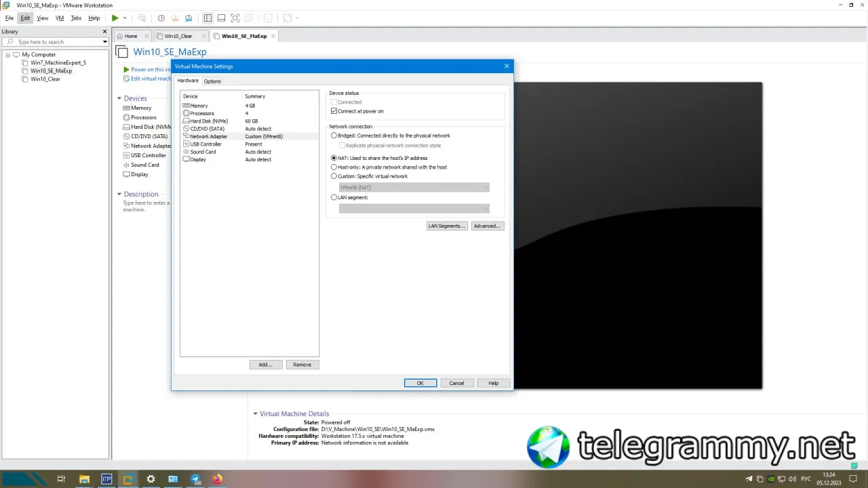Close the Library panel with its X
Image resolution: width=868 pixels, height=488 pixels.
coord(104,31)
